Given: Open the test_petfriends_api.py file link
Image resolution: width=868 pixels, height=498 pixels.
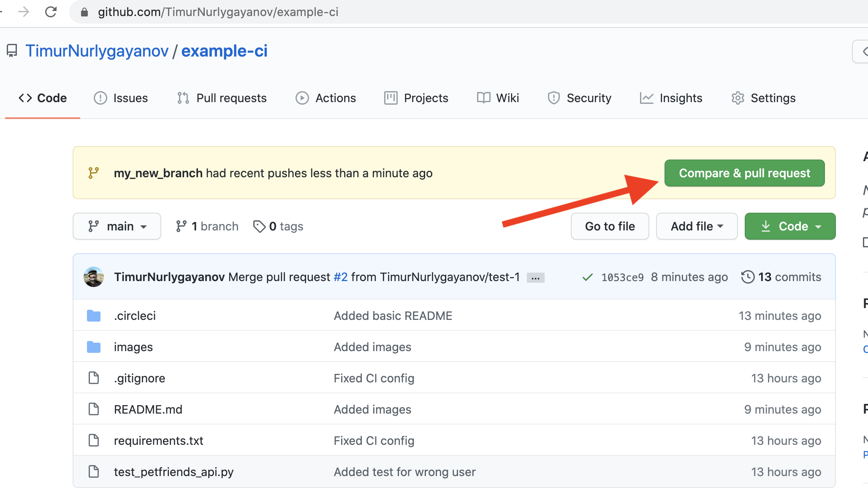Looking at the screenshot, I should pyautogui.click(x=174, y=472).
